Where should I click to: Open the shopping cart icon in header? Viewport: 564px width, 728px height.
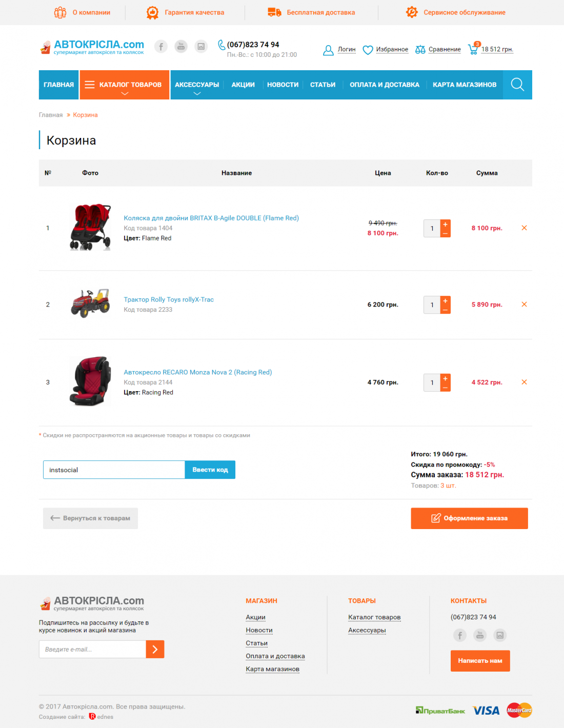(474, 48)
